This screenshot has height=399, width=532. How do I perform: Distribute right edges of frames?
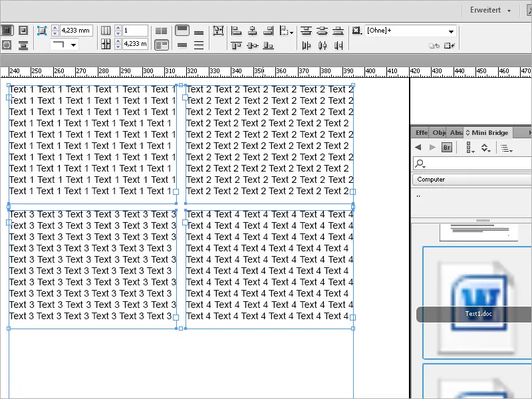click(x=338, y=45)
